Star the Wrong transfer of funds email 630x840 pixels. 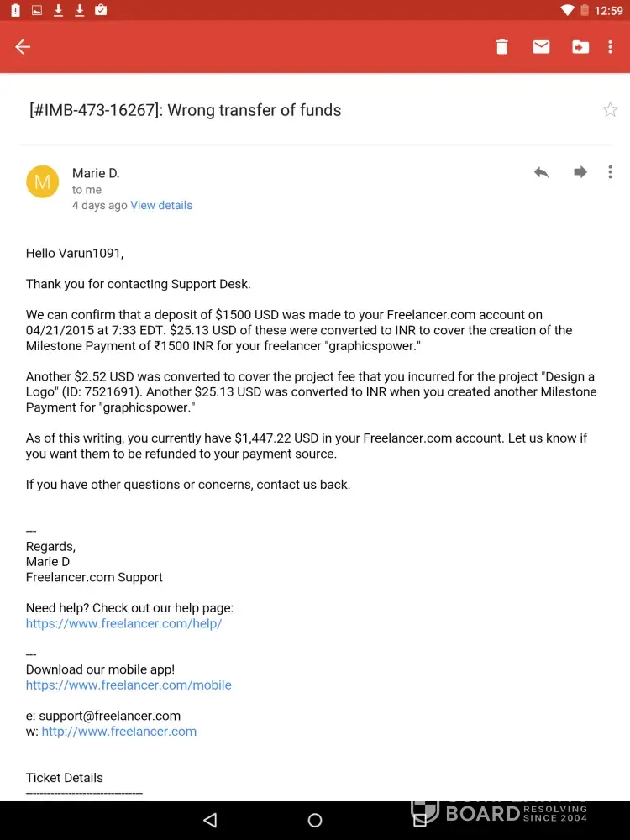(x=610, y=110)
